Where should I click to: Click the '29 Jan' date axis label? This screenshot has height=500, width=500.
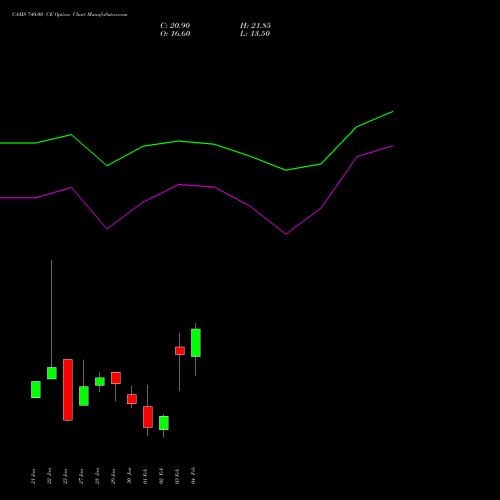[113, 476]
